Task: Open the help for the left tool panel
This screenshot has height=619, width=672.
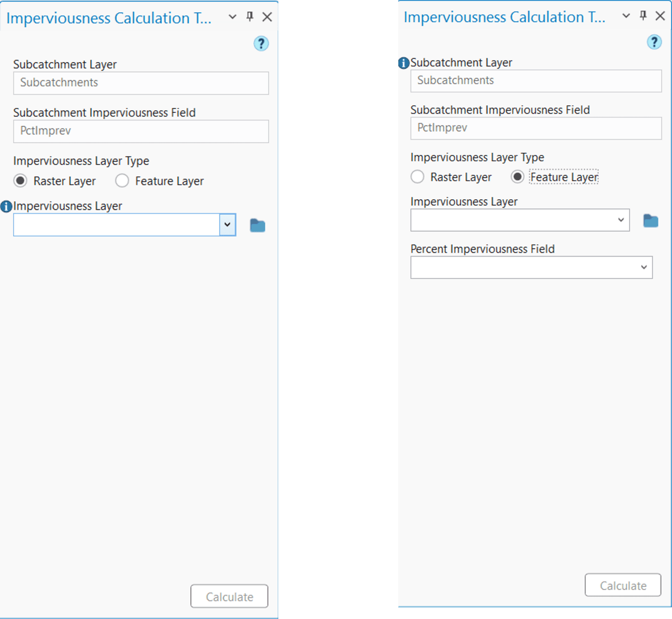Action: click(x=261, y=43)
